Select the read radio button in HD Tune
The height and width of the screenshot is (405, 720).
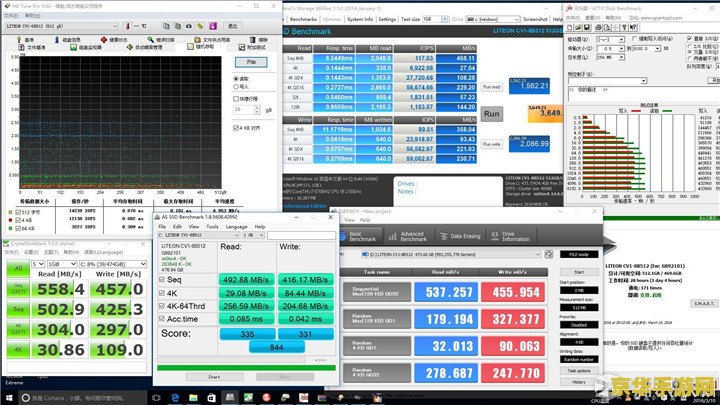[236, 79]
